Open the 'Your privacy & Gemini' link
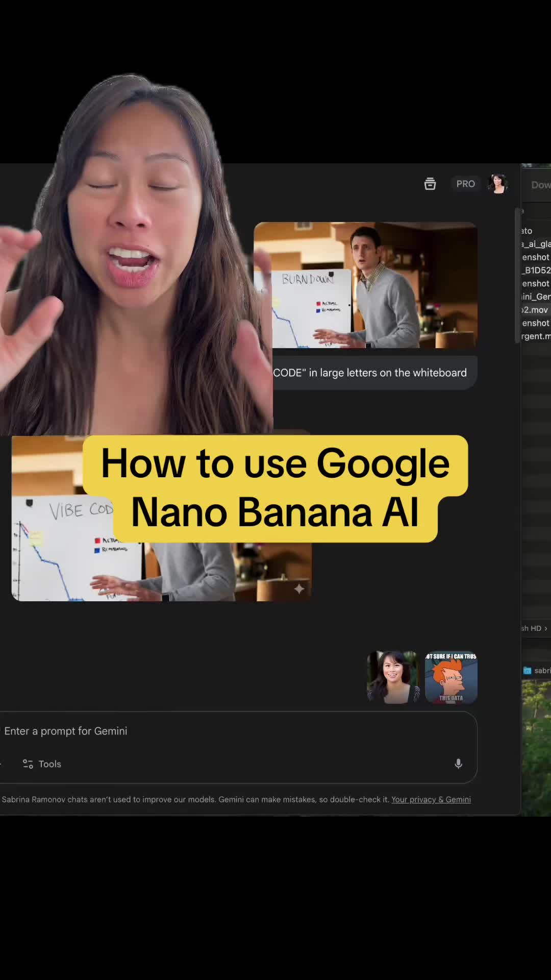 click(431, 799)
